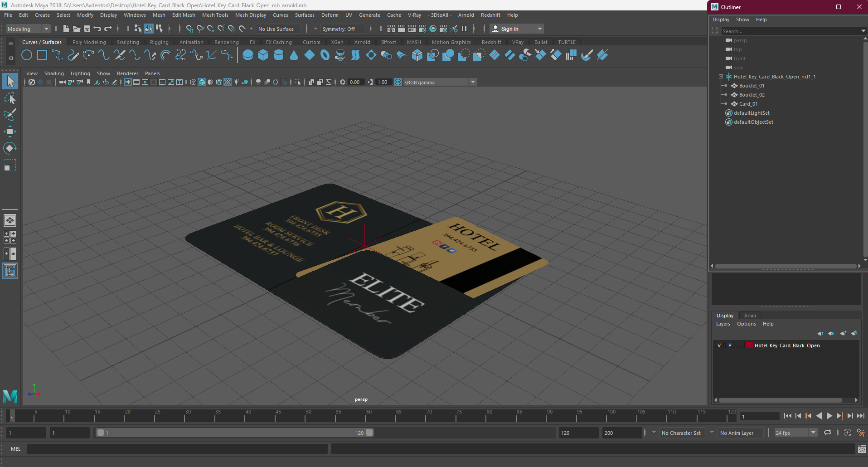Create a NURBS sphere from the shelf
Screen dimensions: 868x467
pyautogui.click(x=248, y=55)
